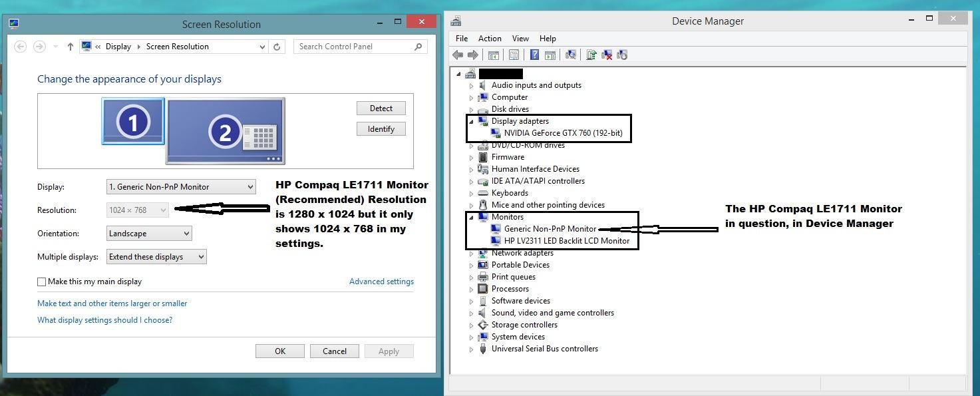Select monitor 1 thumbnail in display preview

[x=133, y=121]
